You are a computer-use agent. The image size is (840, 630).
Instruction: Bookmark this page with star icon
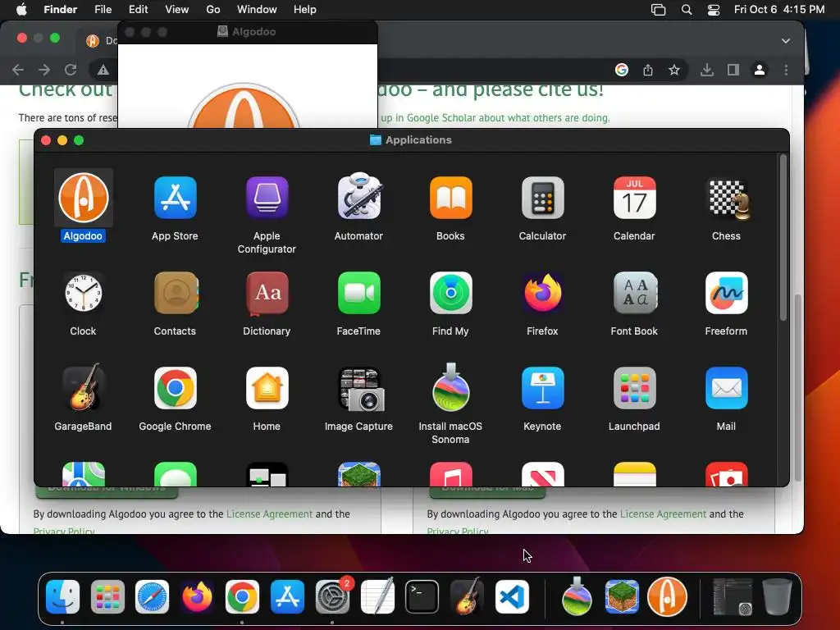pos(674,70)
